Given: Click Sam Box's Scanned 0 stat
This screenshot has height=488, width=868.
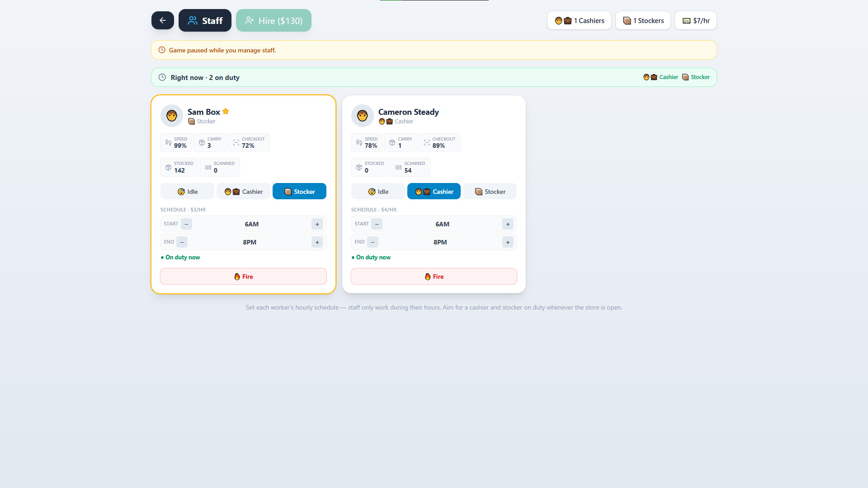Looking at the screenshot, I should tap(220, 167).
